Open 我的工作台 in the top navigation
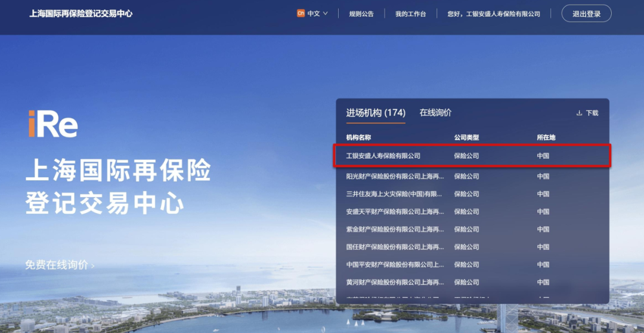Image resolution: width=644 pixels, height=333 pixels. coord(411,14)
